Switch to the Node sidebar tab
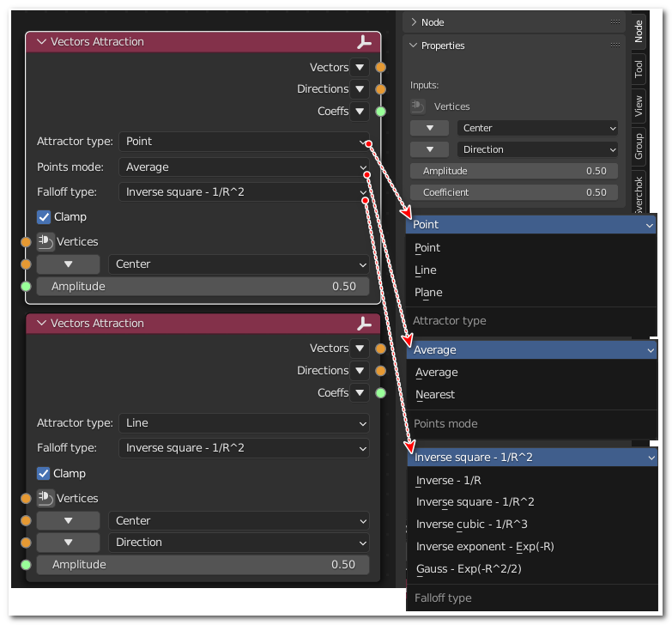The height and width of the screenshot is (625, 672). click(639, 31)
